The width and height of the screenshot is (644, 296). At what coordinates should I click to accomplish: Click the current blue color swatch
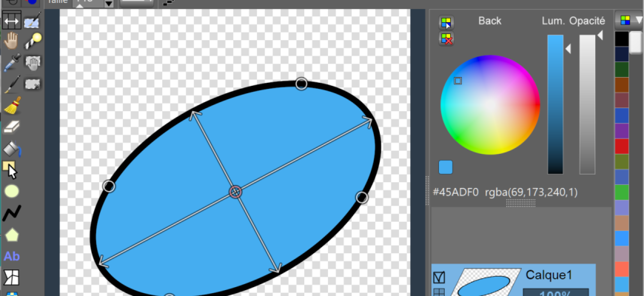tap(446, 167)
